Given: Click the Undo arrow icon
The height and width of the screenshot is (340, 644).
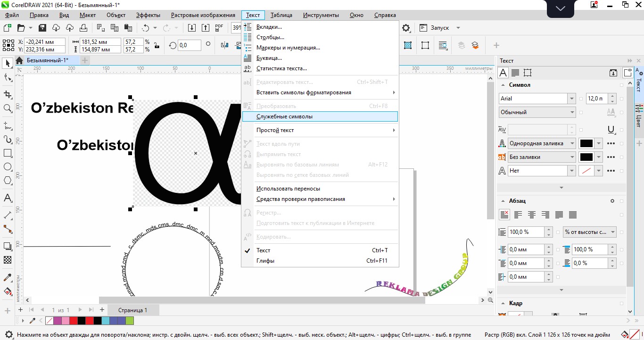Looking at the screenshot, I should coord(145,28).
